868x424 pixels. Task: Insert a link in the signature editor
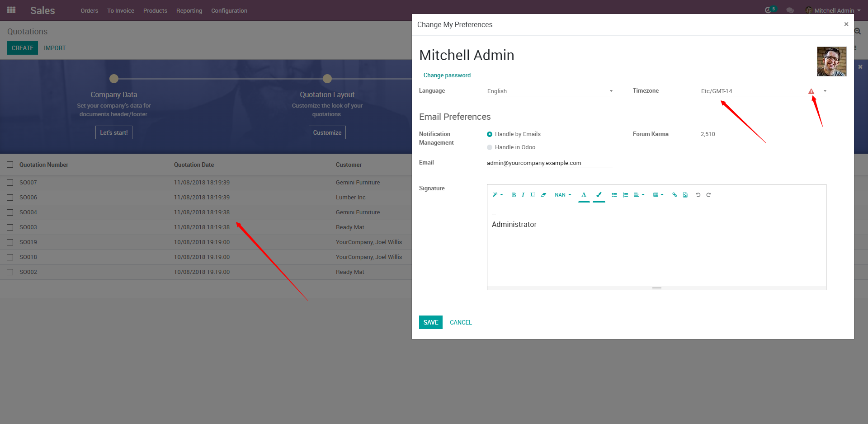click(674, 195)
